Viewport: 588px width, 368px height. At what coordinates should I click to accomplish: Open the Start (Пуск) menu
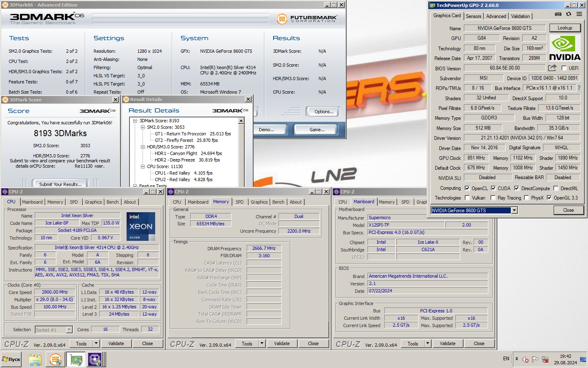point(11,359)
